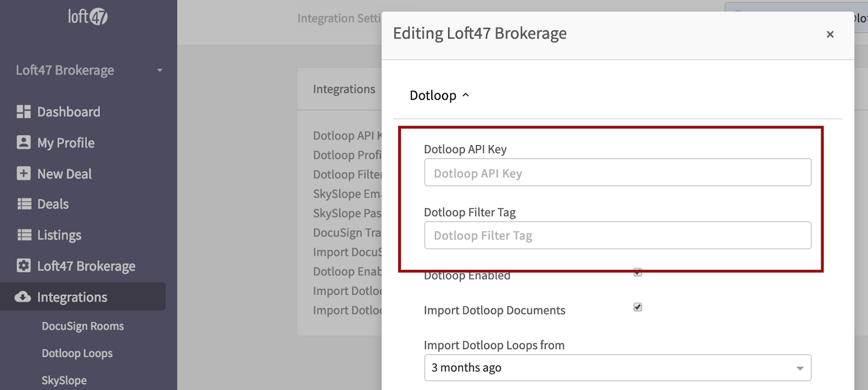
Task: Go to My Profile page
Action: point(66,143)
